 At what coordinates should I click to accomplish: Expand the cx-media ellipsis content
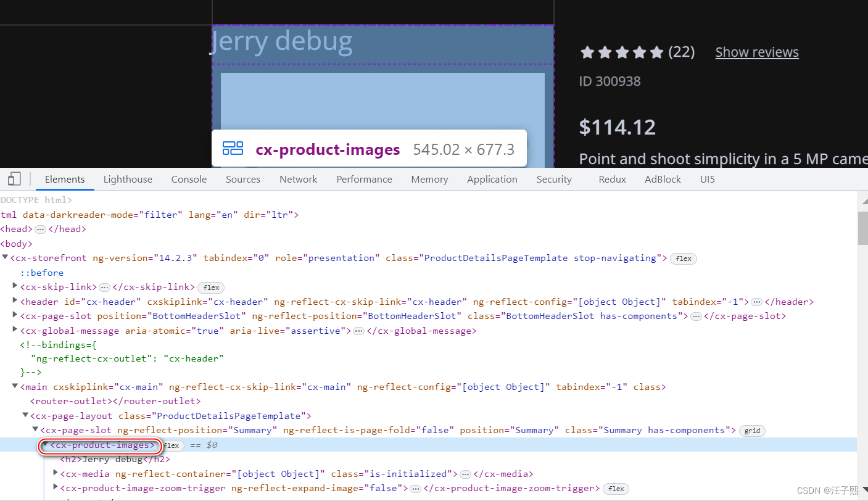[x=466, y=474]
